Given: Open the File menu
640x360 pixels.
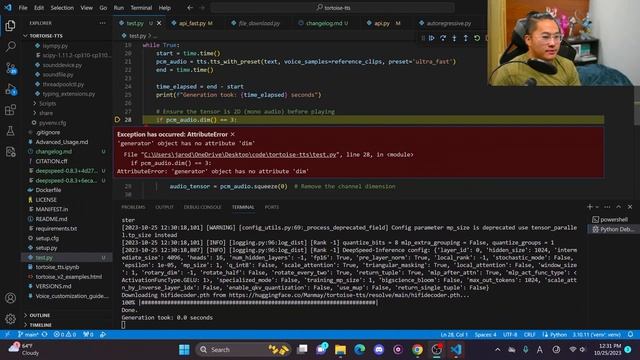Looking at the screenshot, I should [23, 7].
